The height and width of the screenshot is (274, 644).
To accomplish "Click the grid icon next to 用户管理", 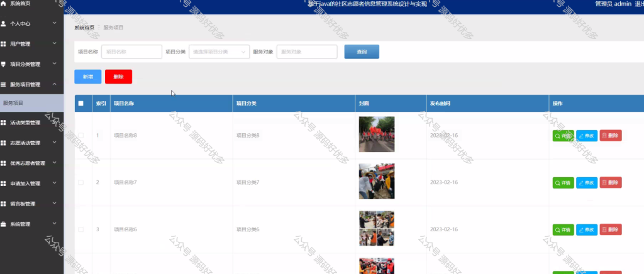I will (x=3, y=44).
